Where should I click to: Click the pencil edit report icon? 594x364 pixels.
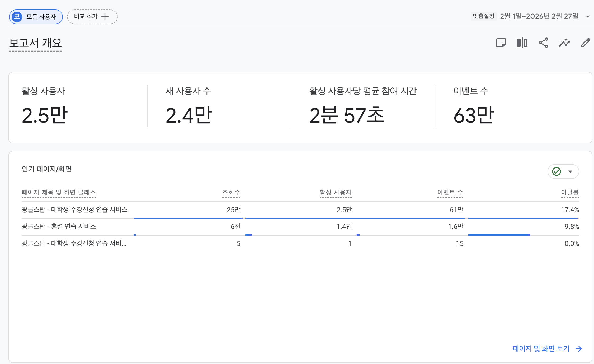coord(585,43)
